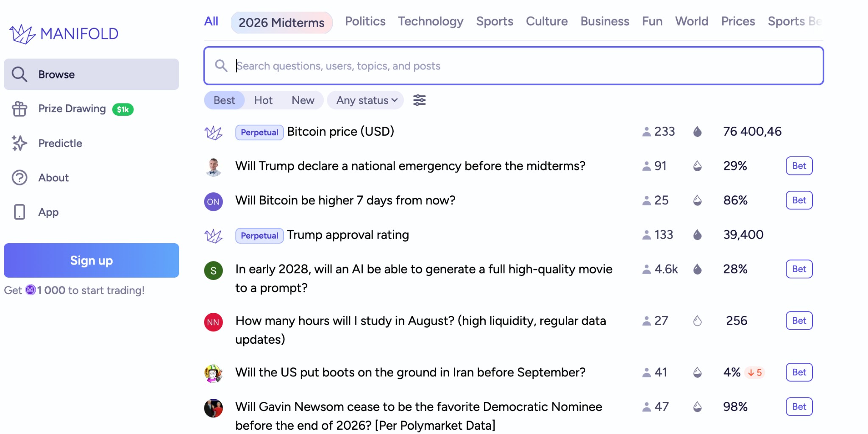This screenshot has width=868, height=434.
Task: Click the Sign up button
Action: click(92, 260)
